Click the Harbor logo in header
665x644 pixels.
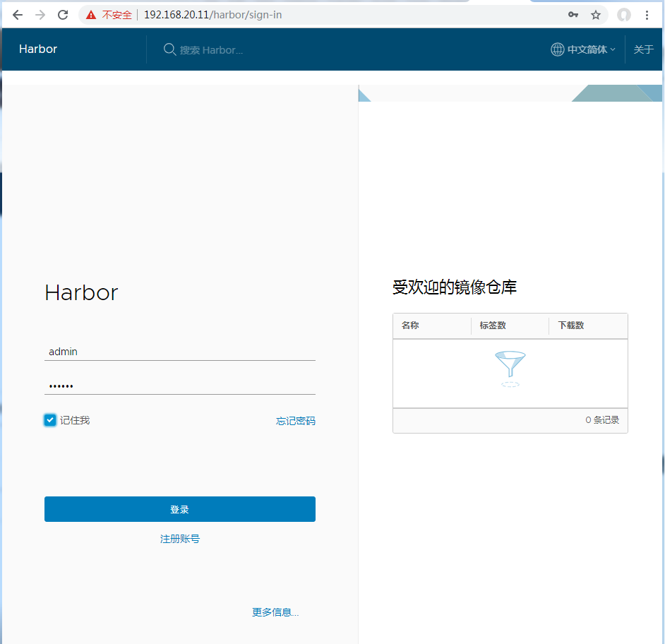[37, 49]
